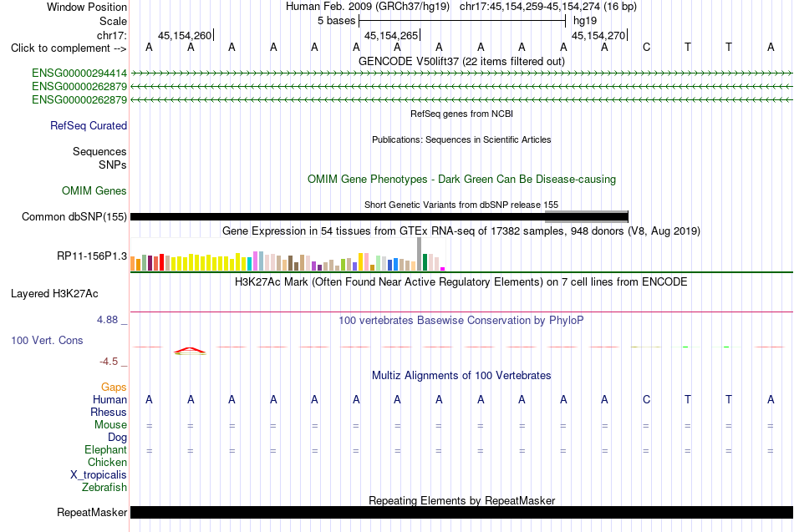Click the Gaps row label
The height and width of the screenshot is (532, 794).
[x=114, y=388]
